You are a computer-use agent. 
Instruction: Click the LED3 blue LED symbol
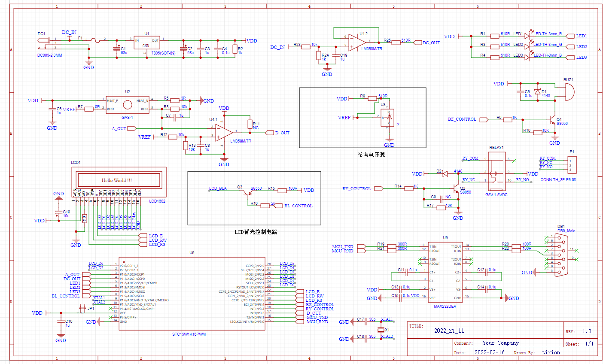[528, 57]
